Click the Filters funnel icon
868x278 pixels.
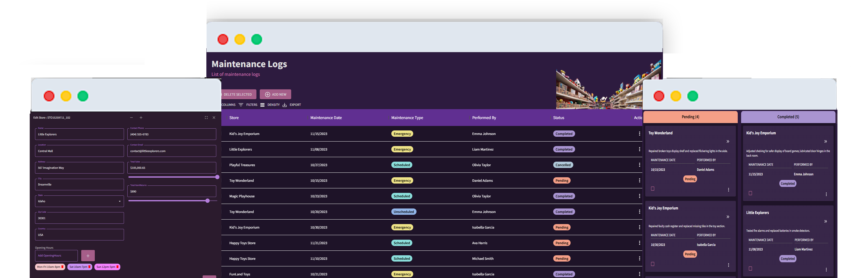pyautogui.click(x=241, y=105)
